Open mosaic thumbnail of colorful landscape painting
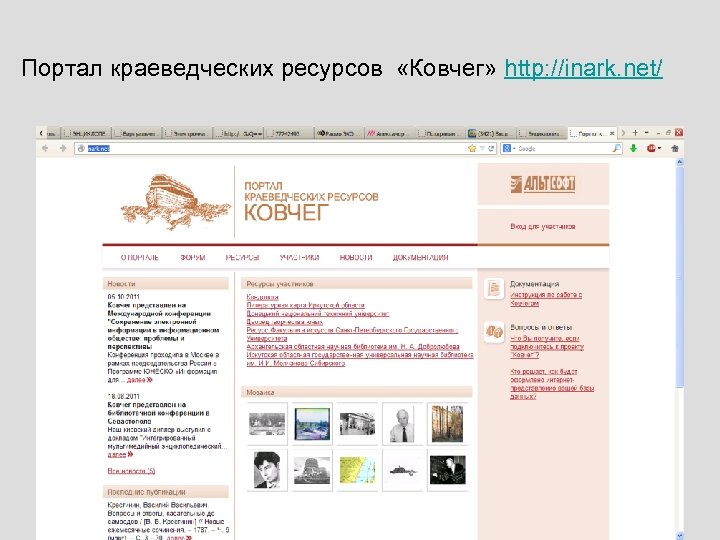Viewport: 720px width, 540px height. (312, 424)
